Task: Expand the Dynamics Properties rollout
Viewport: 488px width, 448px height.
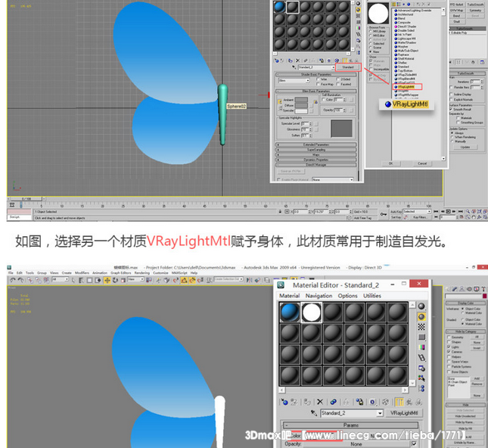Action: pyautogui.click(x=316, y=160)
